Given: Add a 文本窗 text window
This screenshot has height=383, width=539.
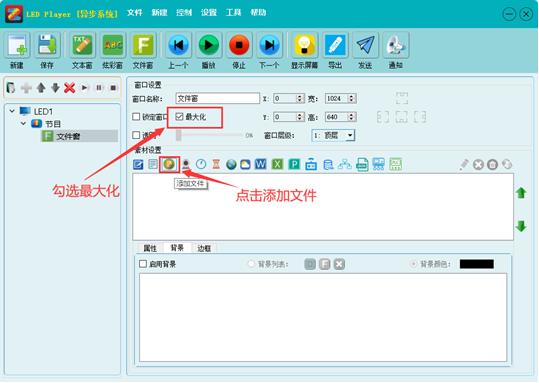Looking at the screenshot, I should 82,45.
